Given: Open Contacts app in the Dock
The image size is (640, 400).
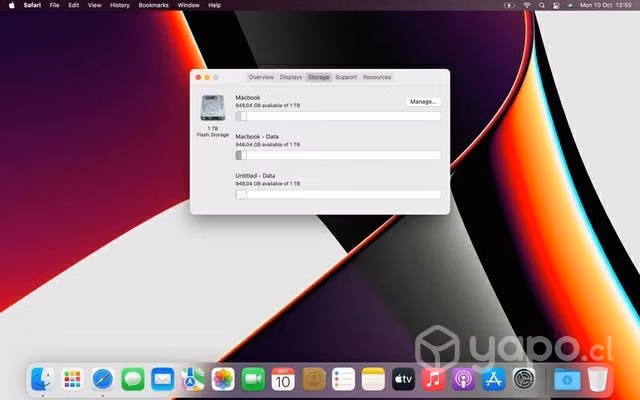Looking at the screenshot, I should pyautogui.click(x=313, y=379).
